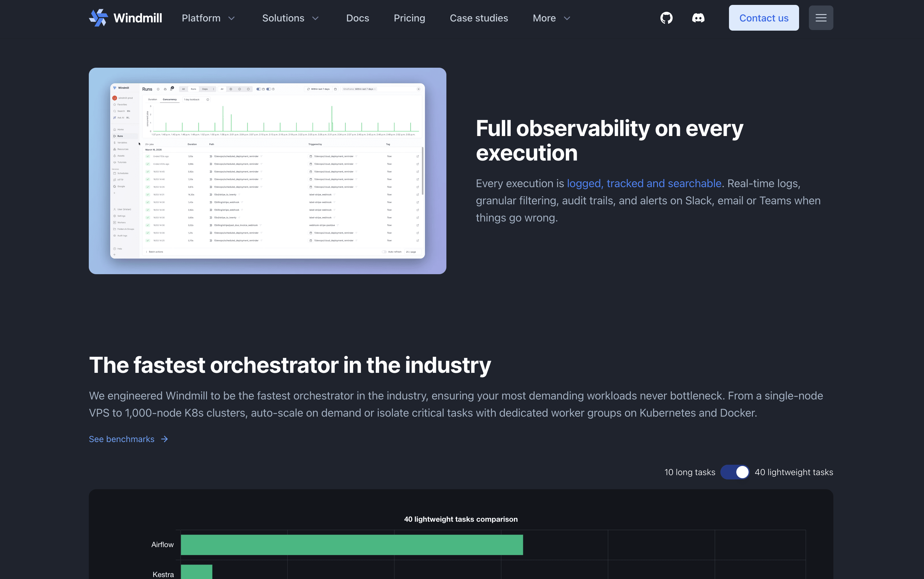The width and height of the screenshot is (924, 579).
Task: Select the Deps filter tab in the preview
Action: pos(205,89)
